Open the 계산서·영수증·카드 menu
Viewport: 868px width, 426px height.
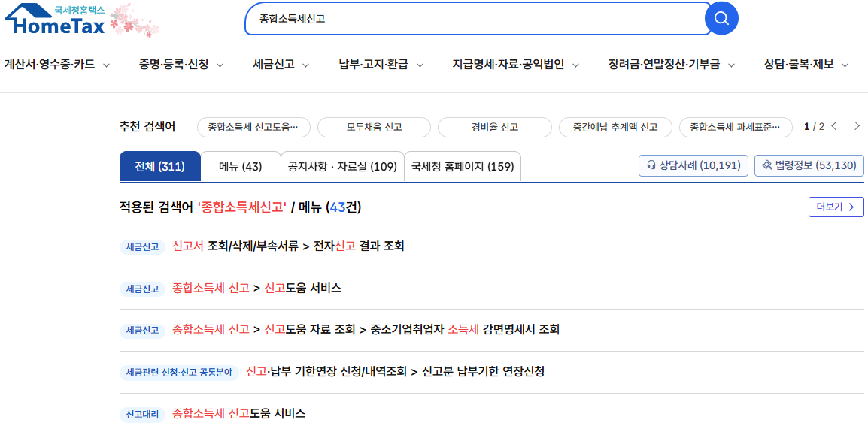coord(50,65)
